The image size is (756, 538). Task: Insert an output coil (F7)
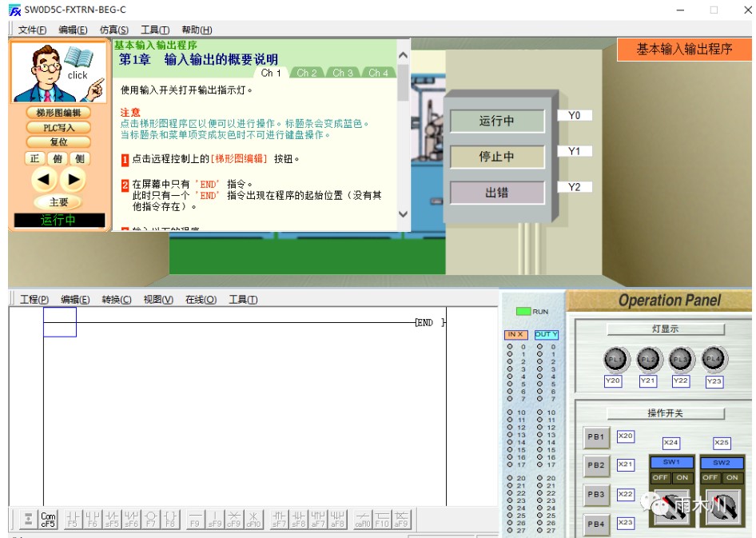pos(151,519)
